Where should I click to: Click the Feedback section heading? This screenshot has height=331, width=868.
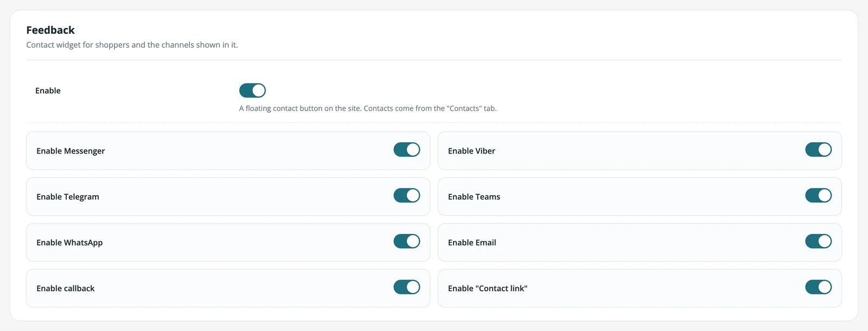50,30
